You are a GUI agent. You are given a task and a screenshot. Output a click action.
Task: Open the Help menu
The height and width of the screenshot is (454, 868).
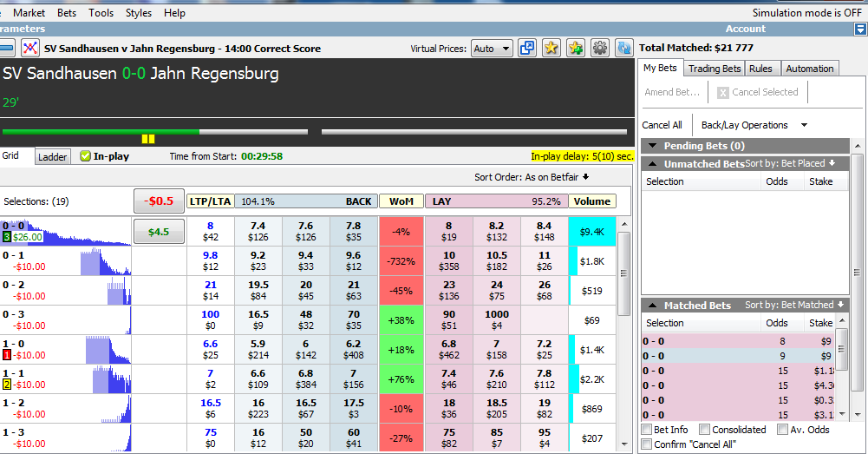click(x=174, y=12)
